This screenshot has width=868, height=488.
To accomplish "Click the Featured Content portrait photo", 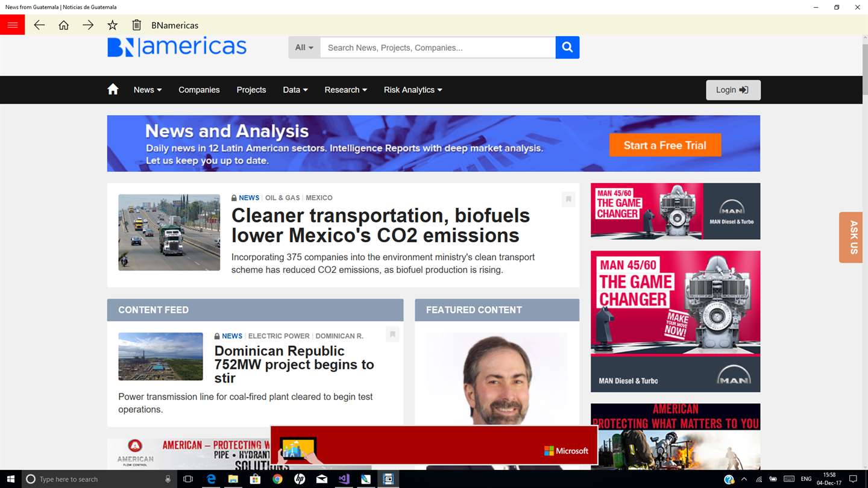I will 497,379.
